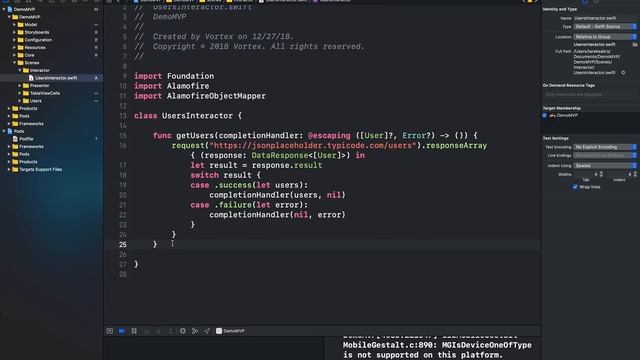Select UsersInteractor.swift row in navigator
Image resolution: width=640 pixels, height=360 pixels.
[x=51, y=78]
